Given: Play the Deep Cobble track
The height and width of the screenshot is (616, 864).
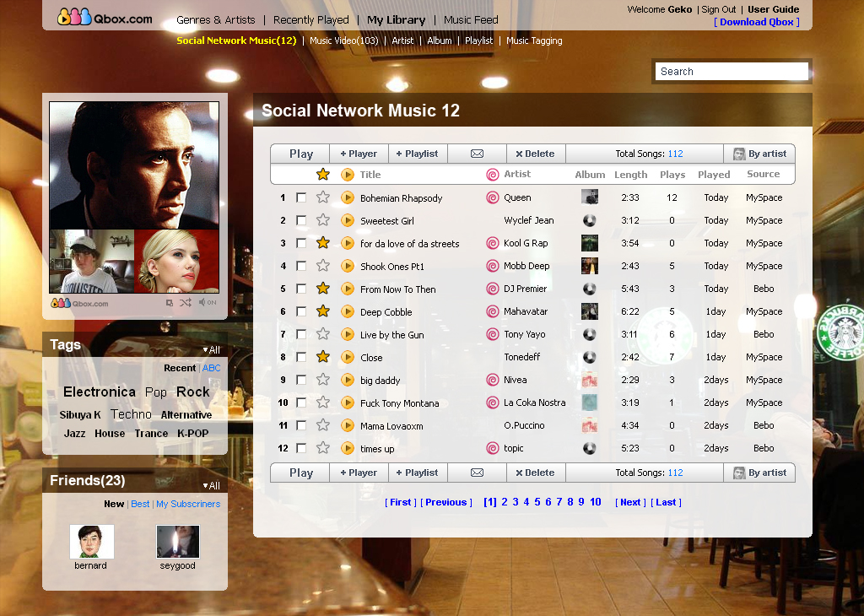Looking at the screenshot, I should click(x=347, y=311).
